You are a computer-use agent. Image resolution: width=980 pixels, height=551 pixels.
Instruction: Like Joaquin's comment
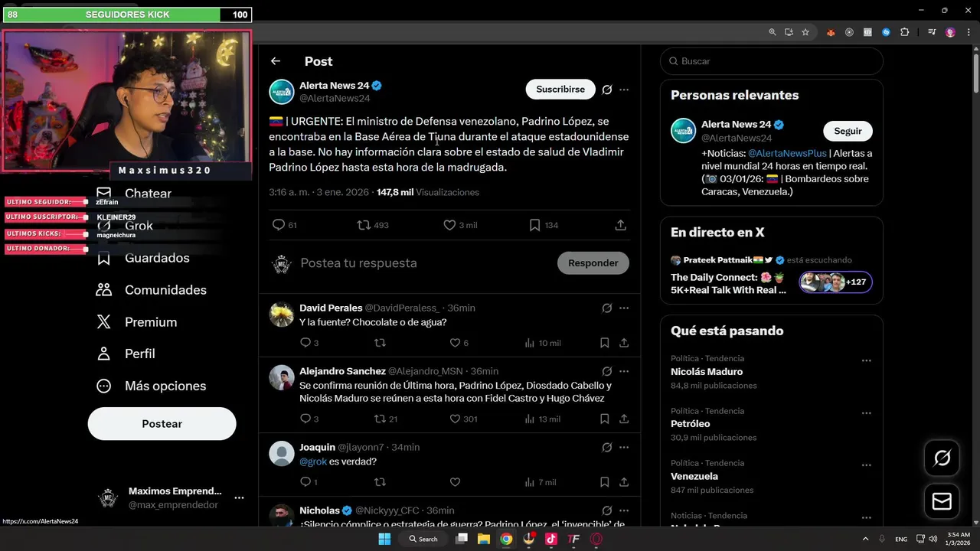tap(455, 482)
